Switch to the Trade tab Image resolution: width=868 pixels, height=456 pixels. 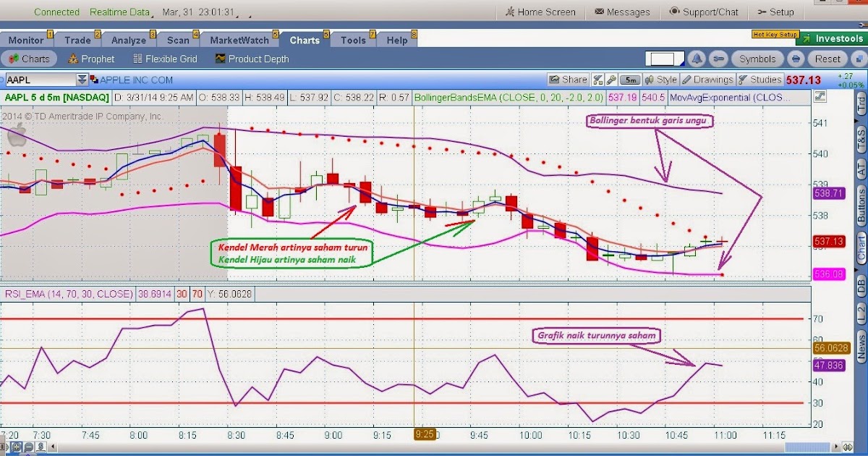(77, 40)
